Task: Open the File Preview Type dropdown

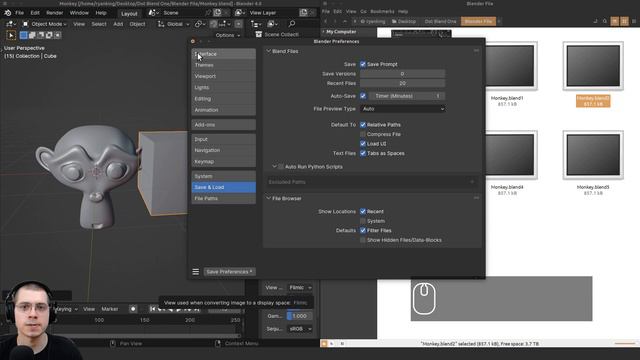Action: pos(402,109)
